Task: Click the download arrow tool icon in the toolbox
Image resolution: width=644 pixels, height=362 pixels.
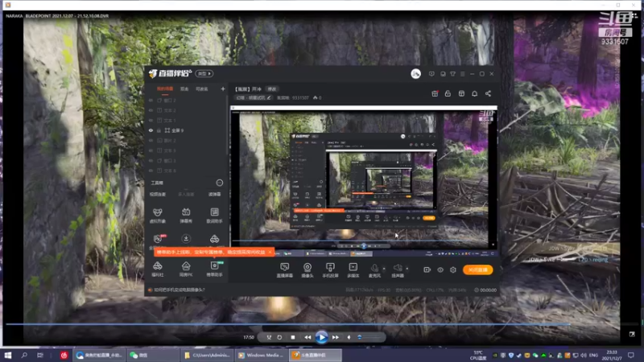Action: coord(186,238)
